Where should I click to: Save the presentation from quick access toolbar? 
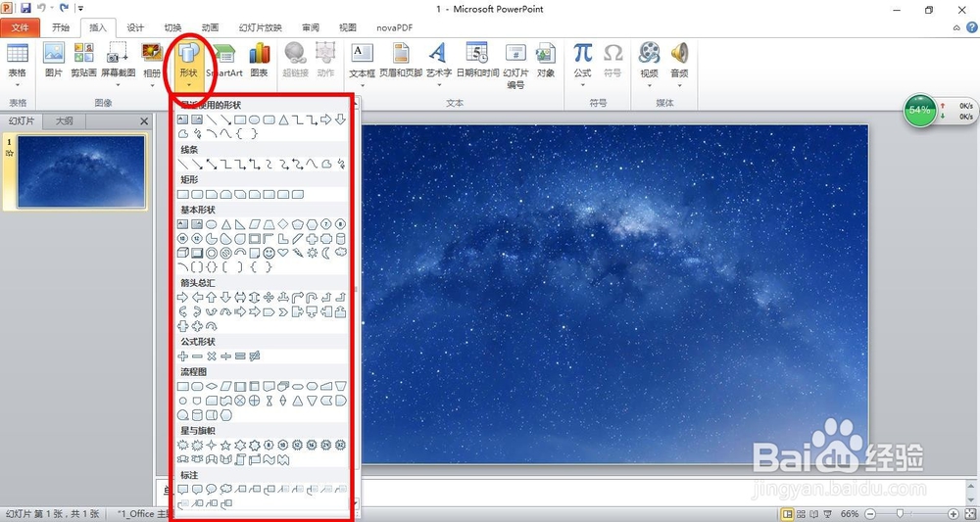click(25, 9)
